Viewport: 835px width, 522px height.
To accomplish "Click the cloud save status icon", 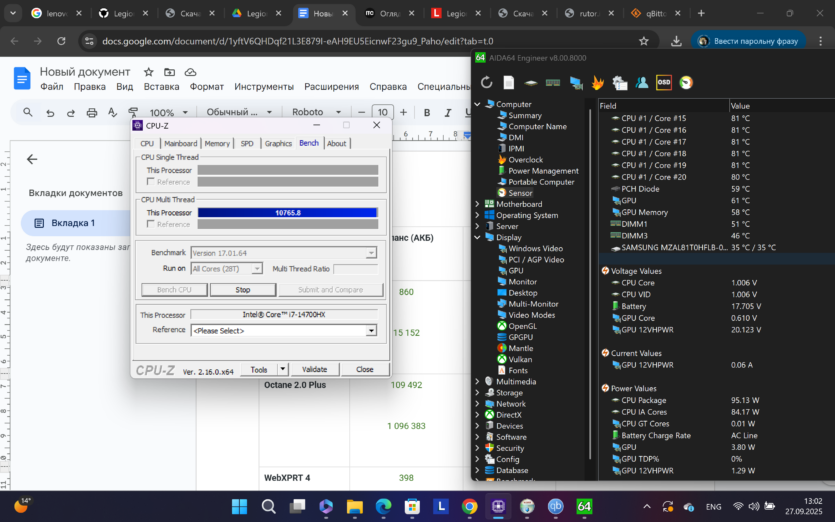I will [190, 72].
